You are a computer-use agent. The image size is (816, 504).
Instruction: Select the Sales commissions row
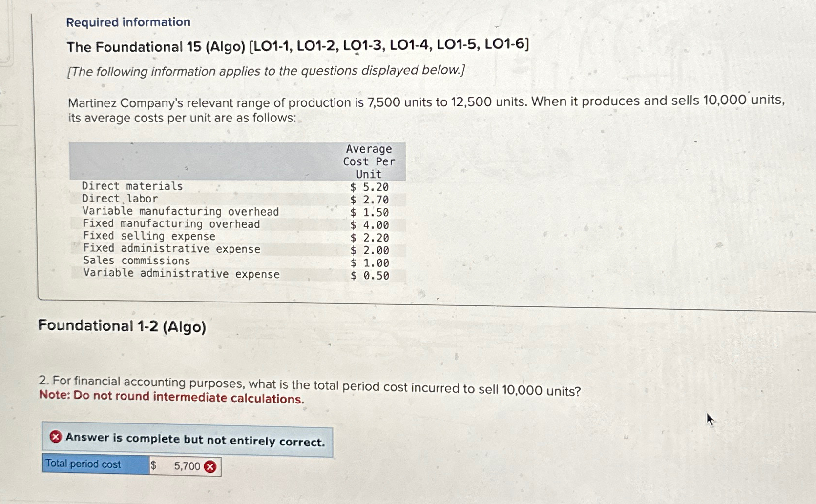(x=136, y=261)
